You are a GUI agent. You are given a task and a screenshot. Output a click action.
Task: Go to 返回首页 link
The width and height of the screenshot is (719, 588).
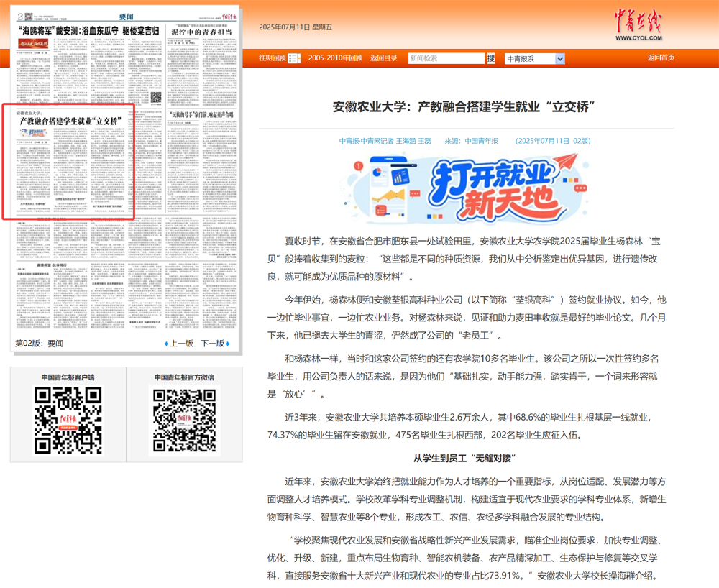tap(661, 58)
